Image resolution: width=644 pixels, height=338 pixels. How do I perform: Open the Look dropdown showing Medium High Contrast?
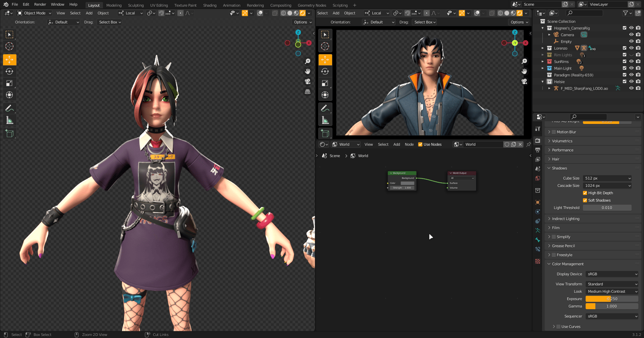click(x=612, y=292)
